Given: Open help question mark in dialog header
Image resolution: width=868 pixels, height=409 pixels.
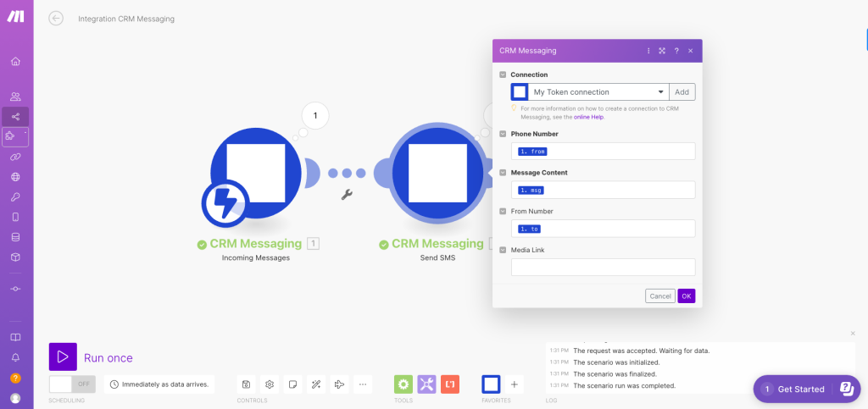Looking at the screenshot, I should point(676,51).
